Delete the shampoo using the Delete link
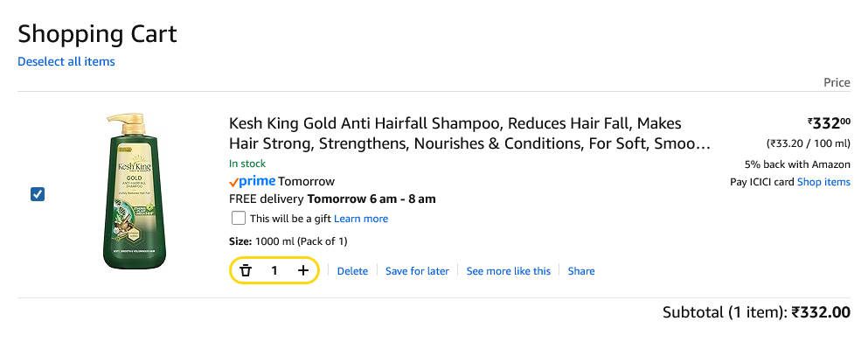This screenshot has width=868, height=356. [x=352, y=271]
